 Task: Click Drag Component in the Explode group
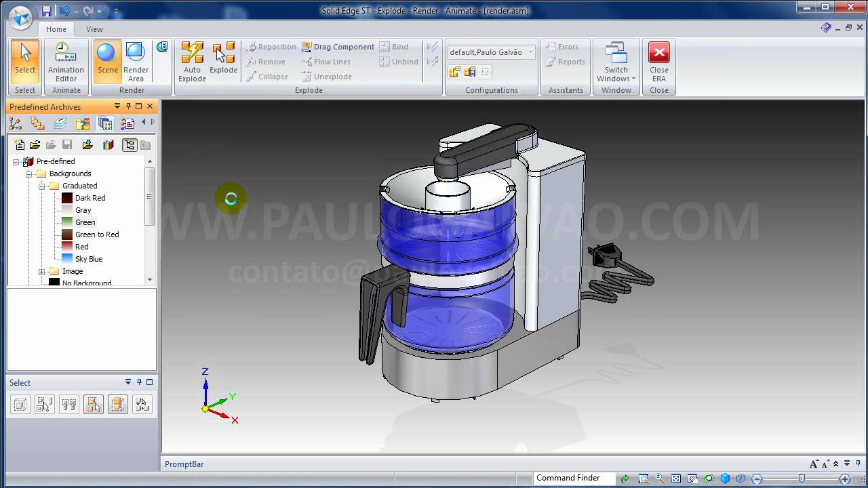[x=338, y=47]
